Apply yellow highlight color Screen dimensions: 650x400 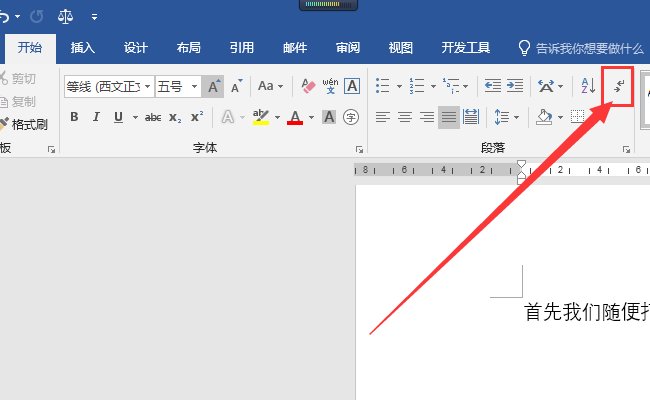(x=261, y=117)
